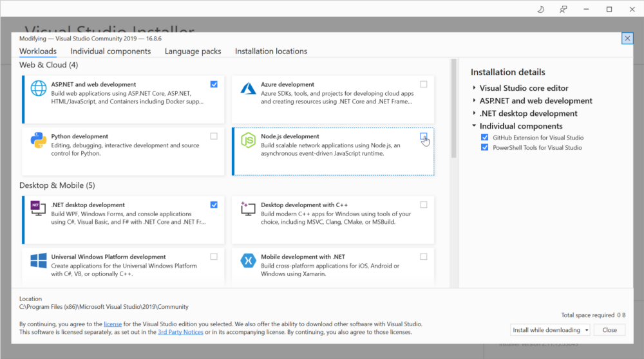Image resolution: width=644 pixels, height=359 pixels.
Task: Switch to Individual components tab
Action: point(111,51)
